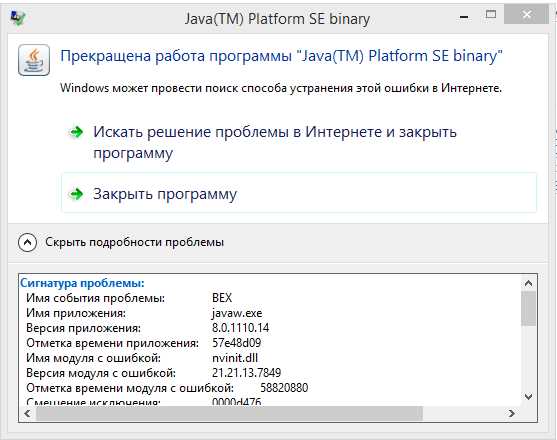
Task: Click the 'Версия приложения:' label
Action: (x=83, y=328)
